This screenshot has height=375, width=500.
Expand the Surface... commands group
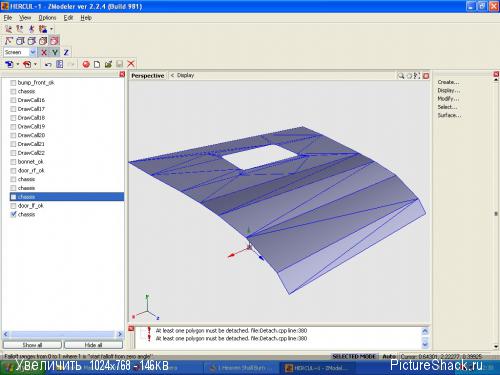pyautogui.click(x=449, y=115)
